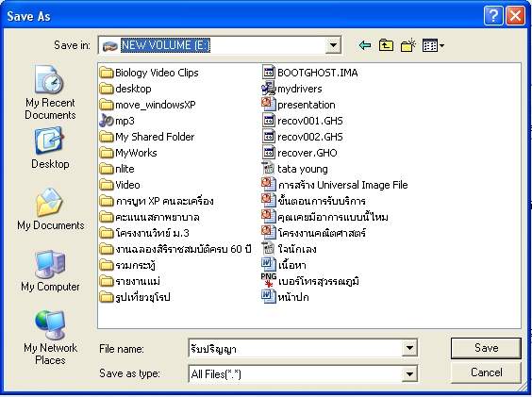Image resolution: width=532 pixels, height=397 pixels.
Task: Jump to the Desktop location
Action: 50,148
